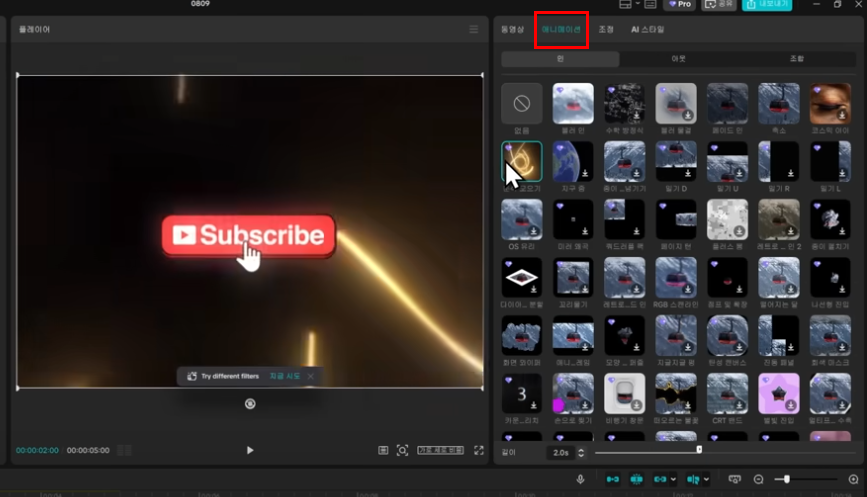Screen dimensions: 867x497
Task: Choose the 없음 no-animation option
Action: click(x=521, y=104)
